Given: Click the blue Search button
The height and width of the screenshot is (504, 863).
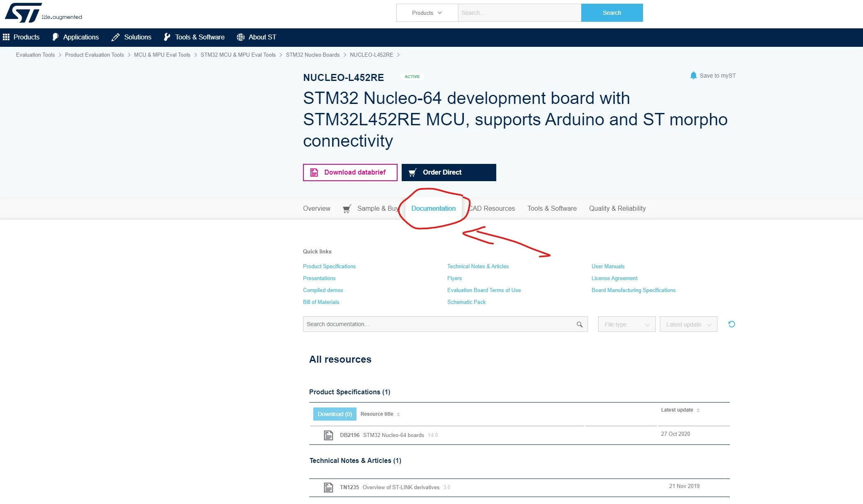Looking at the screenshot, I should [x=612, y=13].
